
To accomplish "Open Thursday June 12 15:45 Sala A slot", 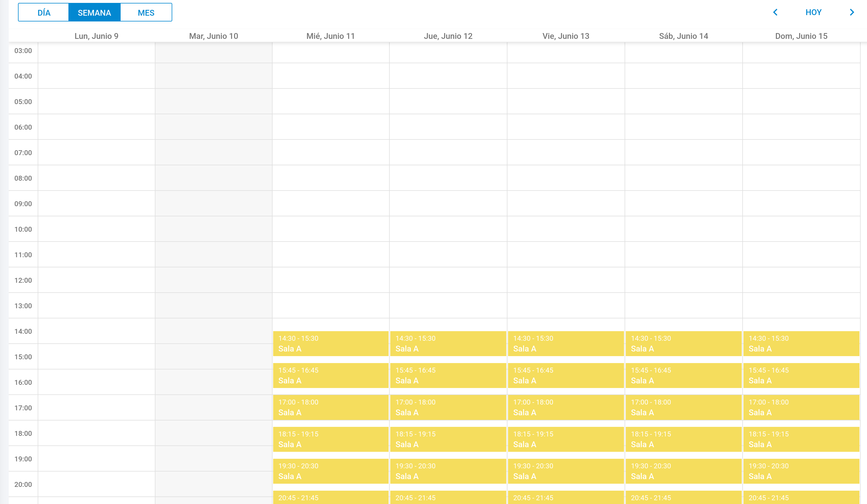I will [448, 375].
